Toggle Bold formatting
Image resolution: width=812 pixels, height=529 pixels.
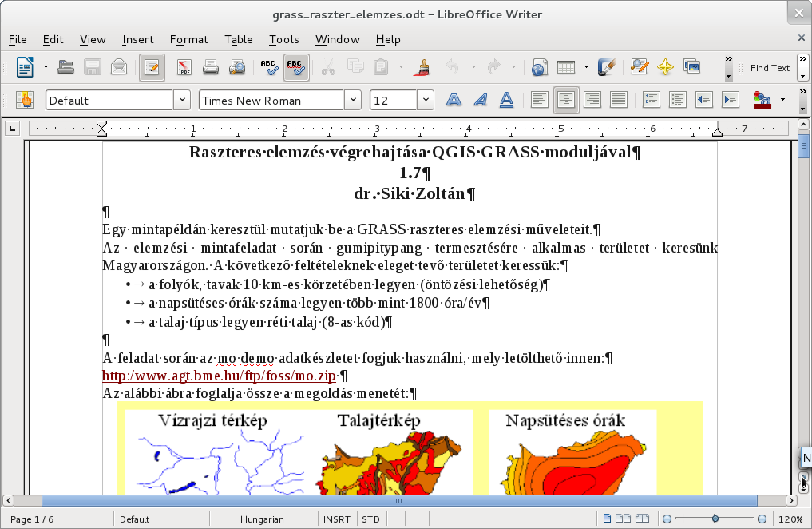(454, 99)
